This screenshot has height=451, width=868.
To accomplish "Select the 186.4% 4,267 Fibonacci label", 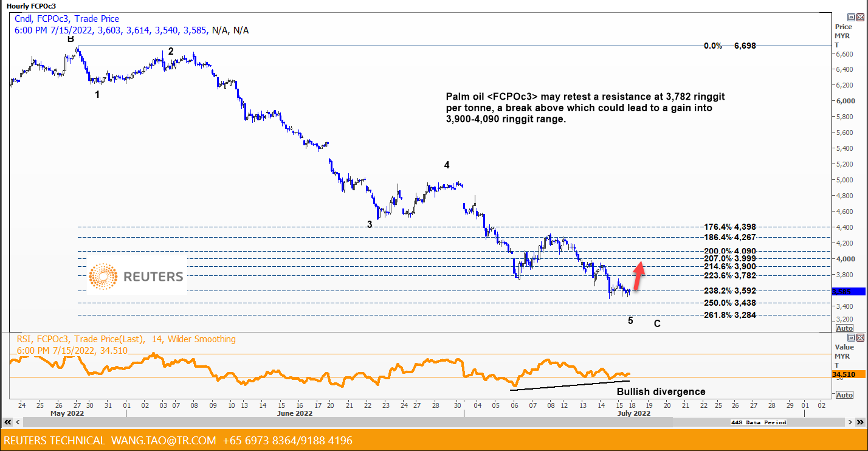I will 729,237.
